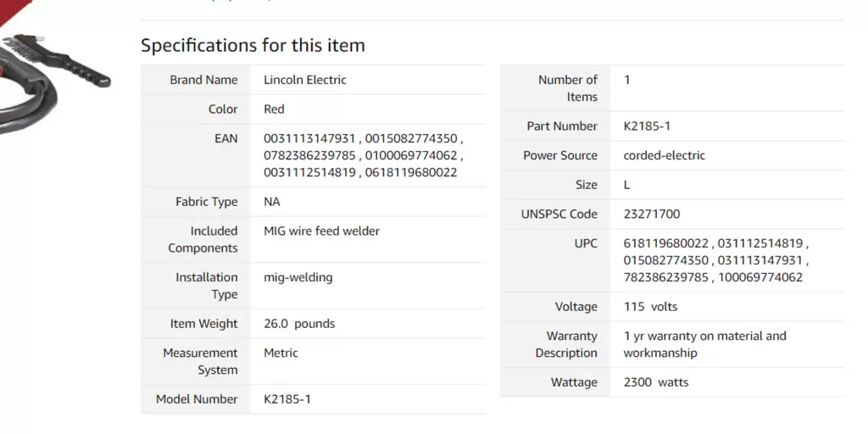Click the 'Wattage' label
868x434 pixels.
(x=574, y=382)
